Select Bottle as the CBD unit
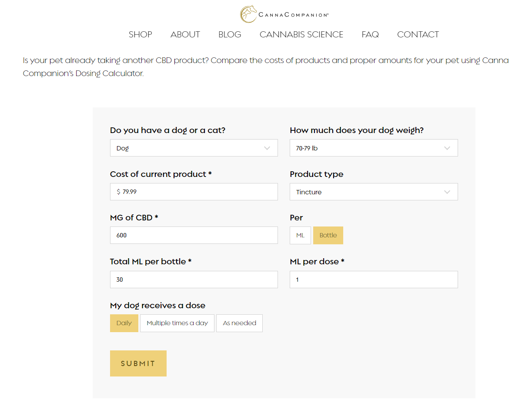532x403 pixels. tap(328, 235)
